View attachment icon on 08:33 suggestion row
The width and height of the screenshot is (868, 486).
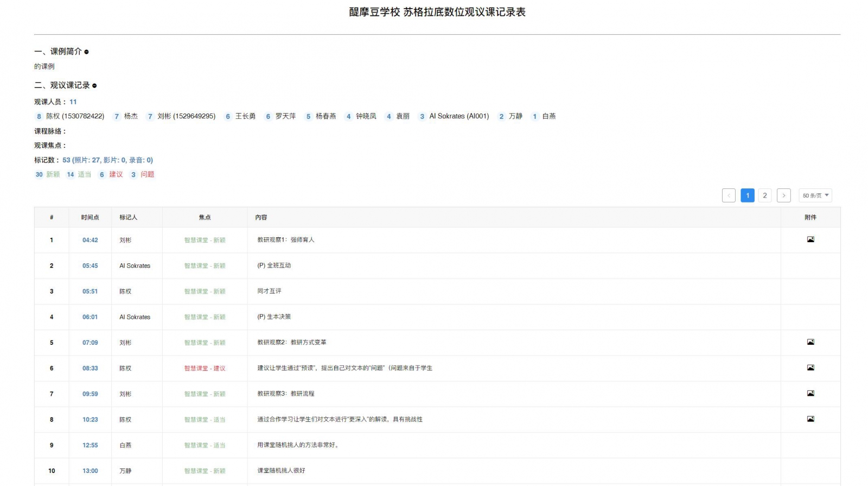click(x=810, y=368)
